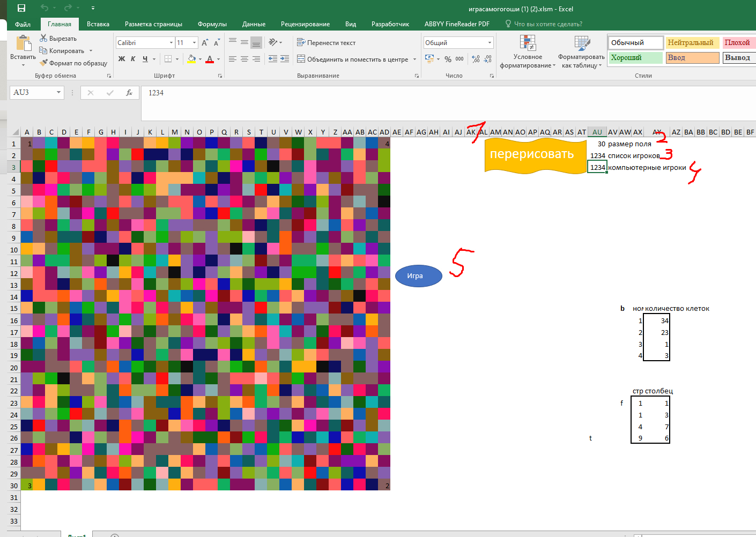This screenshot has width=756, height=537.
Task: Switch to the Вставка tab
Action: (98, 24)
